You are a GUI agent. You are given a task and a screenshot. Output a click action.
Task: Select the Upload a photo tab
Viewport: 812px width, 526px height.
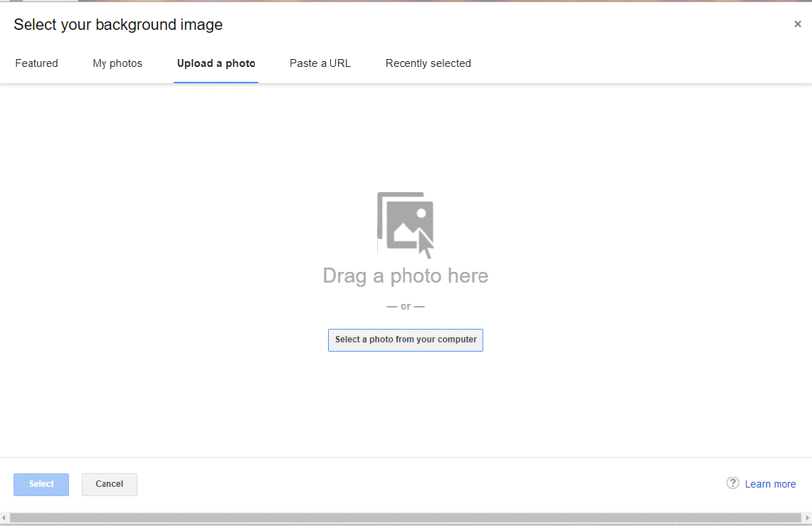(216, 63)
